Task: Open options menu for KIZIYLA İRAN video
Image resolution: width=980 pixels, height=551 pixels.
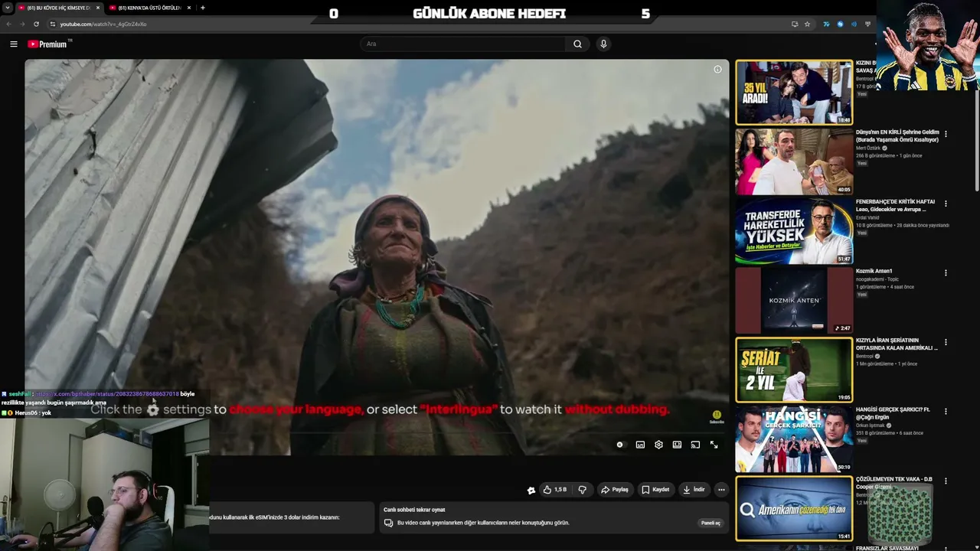Action: tap(946, 342)
